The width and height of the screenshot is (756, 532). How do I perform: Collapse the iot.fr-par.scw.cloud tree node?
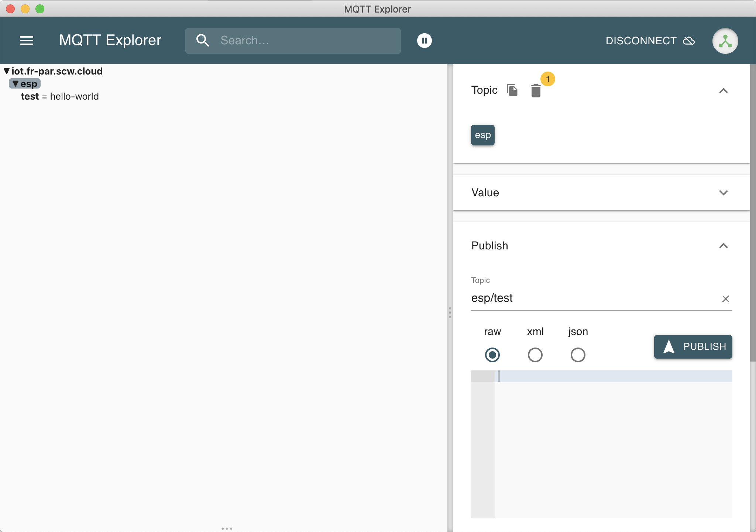click(x=7, y=71)
